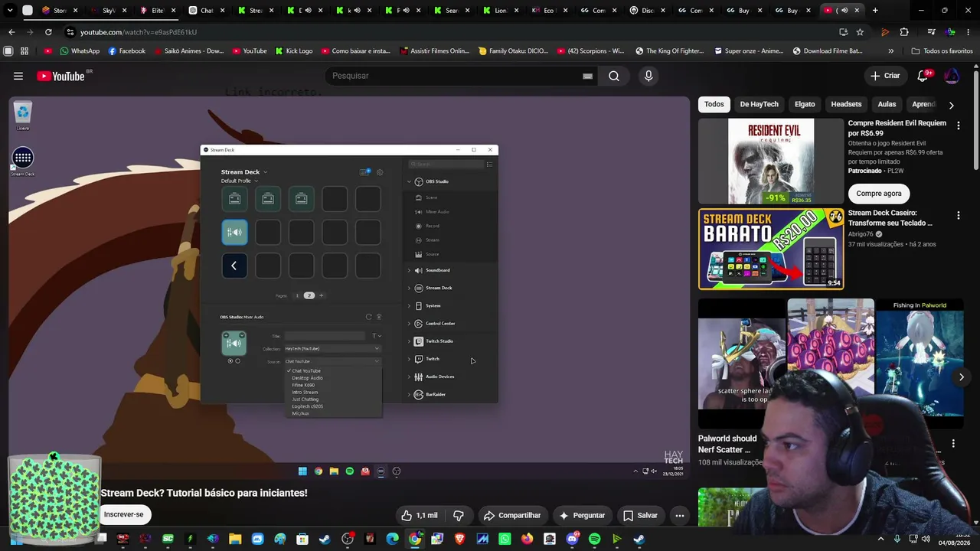Screen dimensions: 980x551
Task: Click the back arrow key on the deck
Action: [234, 266]
